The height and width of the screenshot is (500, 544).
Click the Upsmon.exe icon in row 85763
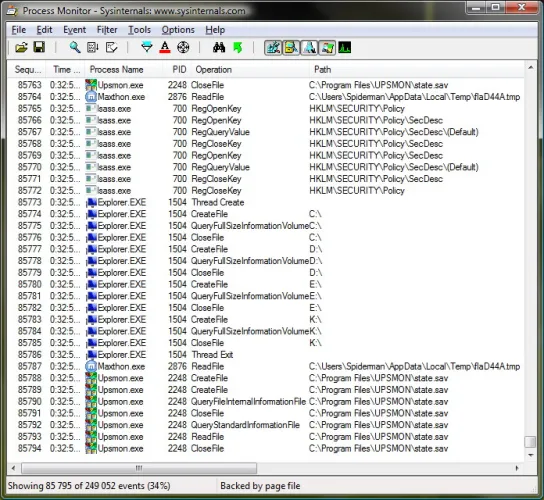click(x=91, y=85)
